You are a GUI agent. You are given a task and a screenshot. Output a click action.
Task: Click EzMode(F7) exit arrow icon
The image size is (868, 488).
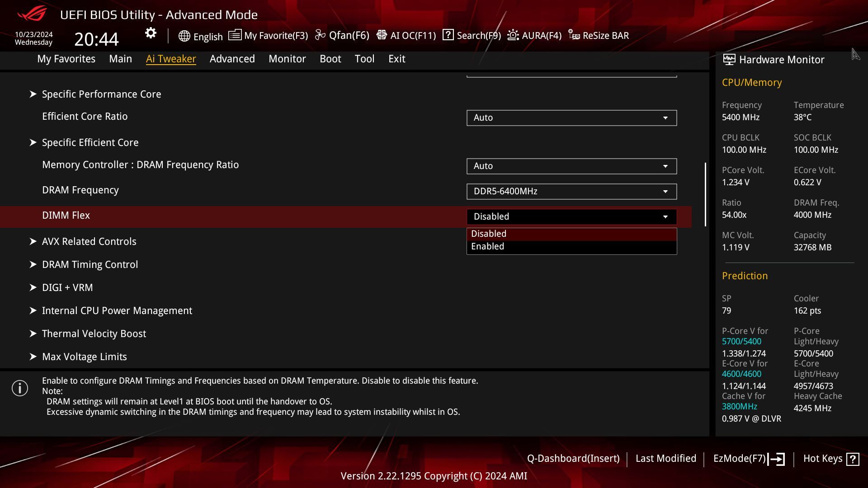[x=776, y=459]
